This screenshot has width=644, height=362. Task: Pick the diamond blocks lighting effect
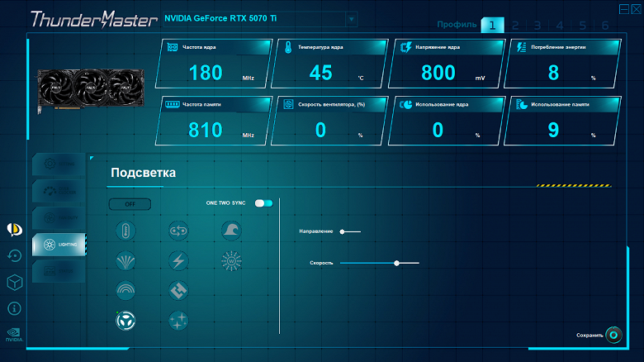point(178,290)
